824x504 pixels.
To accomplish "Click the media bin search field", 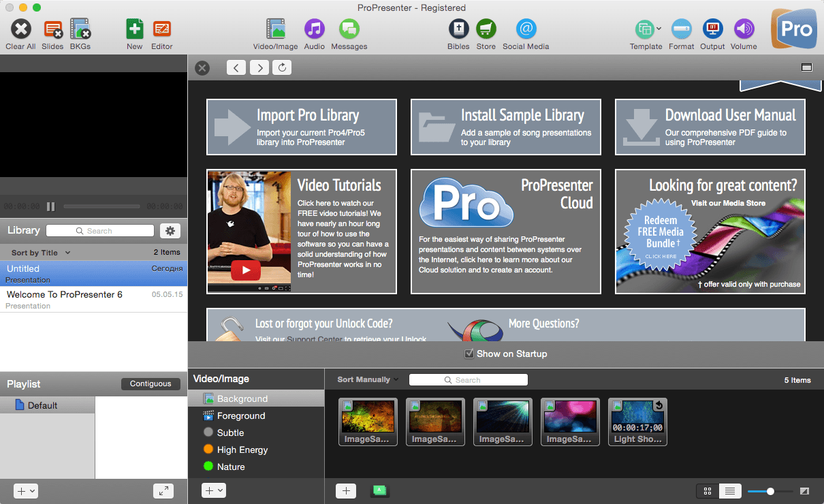I will 469,380.
